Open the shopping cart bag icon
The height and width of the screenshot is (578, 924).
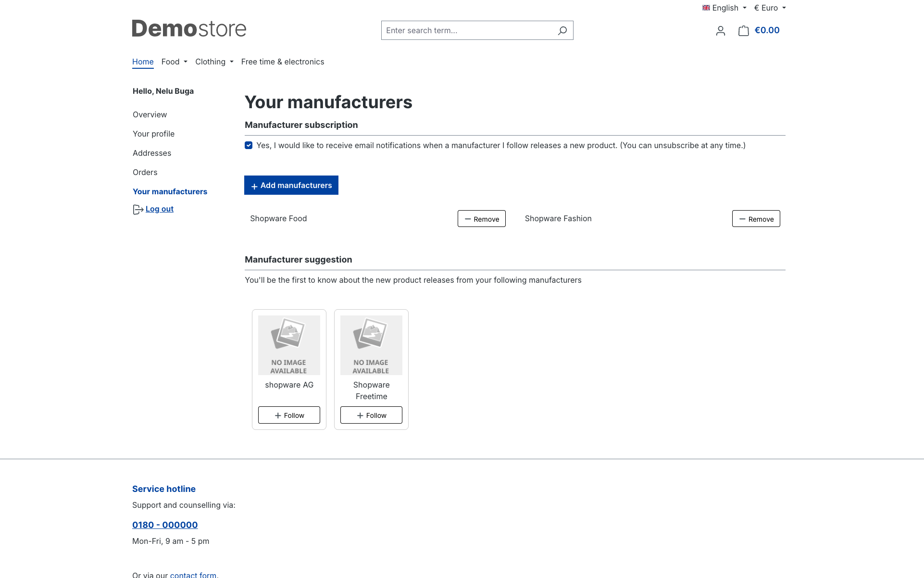[x=743, y=30]
